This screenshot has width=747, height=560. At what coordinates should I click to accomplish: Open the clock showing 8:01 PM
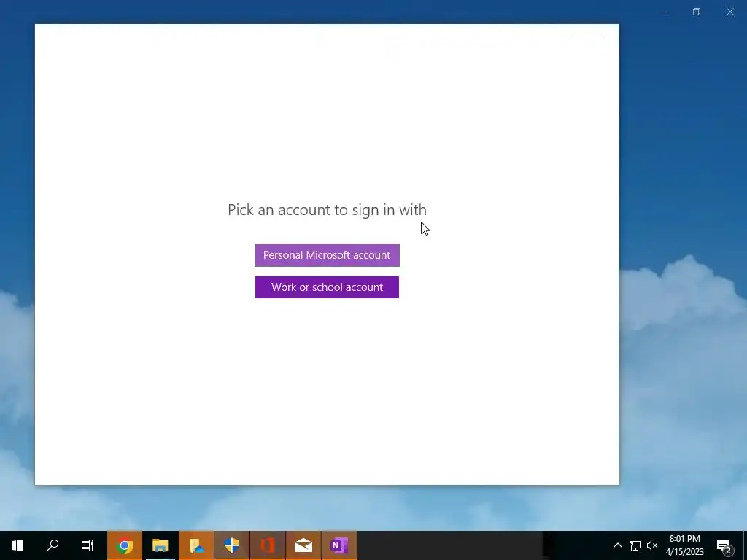[684, 545]
